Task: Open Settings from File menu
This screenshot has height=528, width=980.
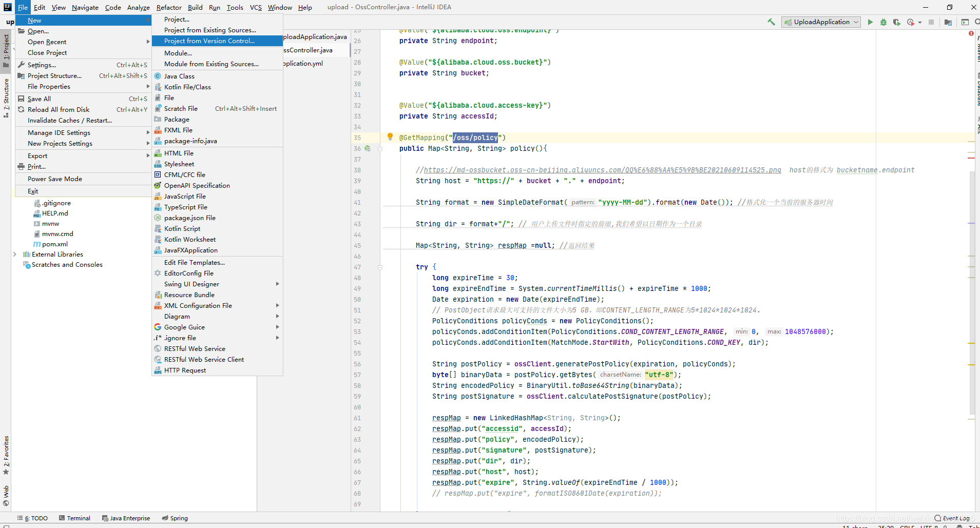Action: point(83,65)
